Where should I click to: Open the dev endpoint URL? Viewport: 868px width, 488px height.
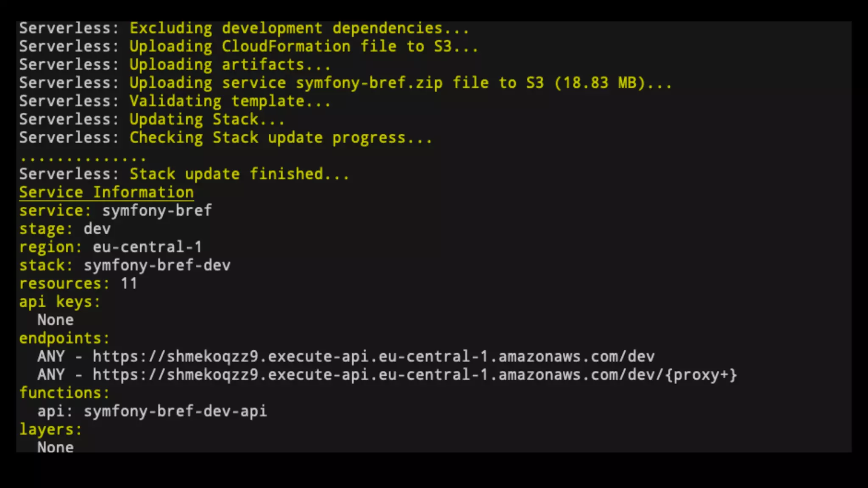pos(373,357)
